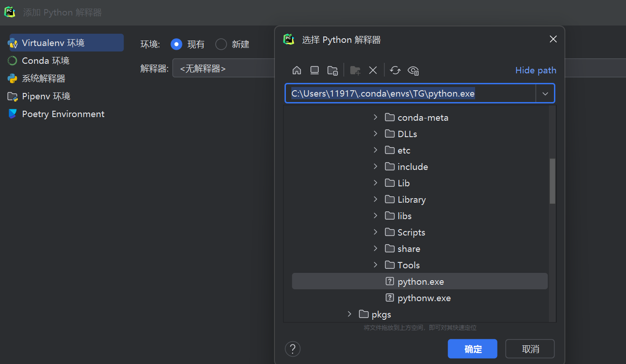
Task: Select Conda 环境 in the sidebar
Action: pos(46,61)
